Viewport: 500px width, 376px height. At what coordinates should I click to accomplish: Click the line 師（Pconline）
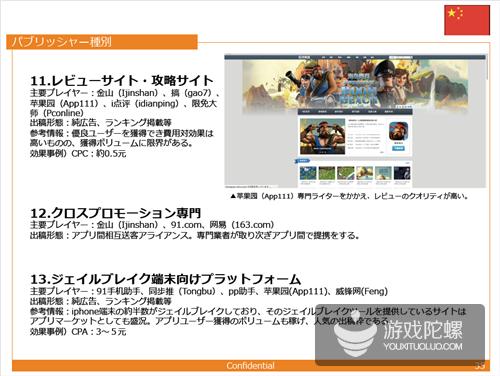point(57,113)
